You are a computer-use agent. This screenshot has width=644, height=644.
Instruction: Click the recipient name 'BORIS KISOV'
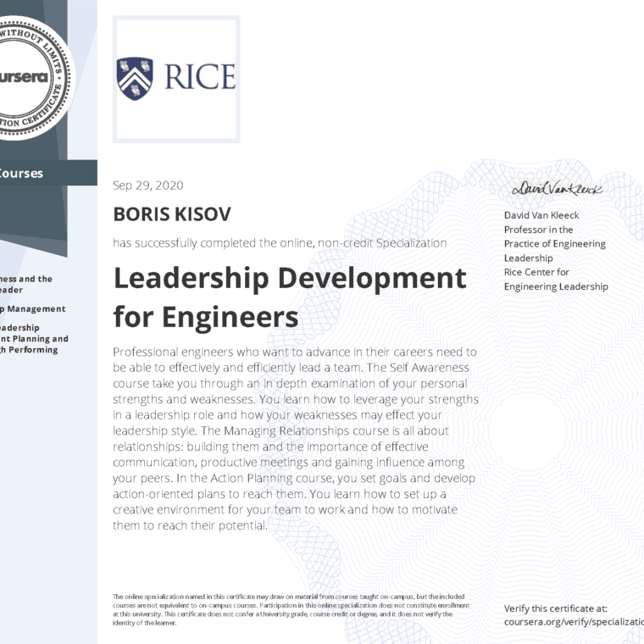172,214
